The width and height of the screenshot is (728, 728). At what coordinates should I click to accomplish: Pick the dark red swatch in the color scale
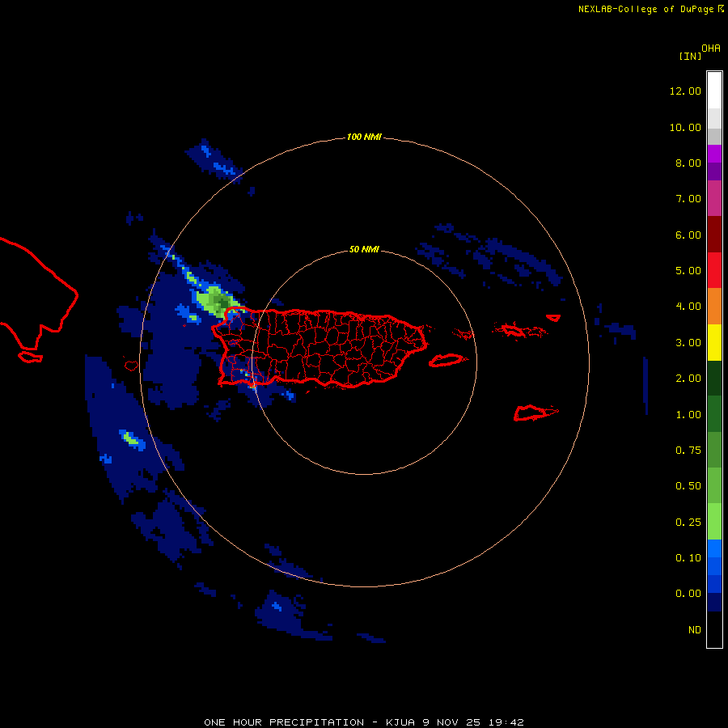[x=714, y=235]
